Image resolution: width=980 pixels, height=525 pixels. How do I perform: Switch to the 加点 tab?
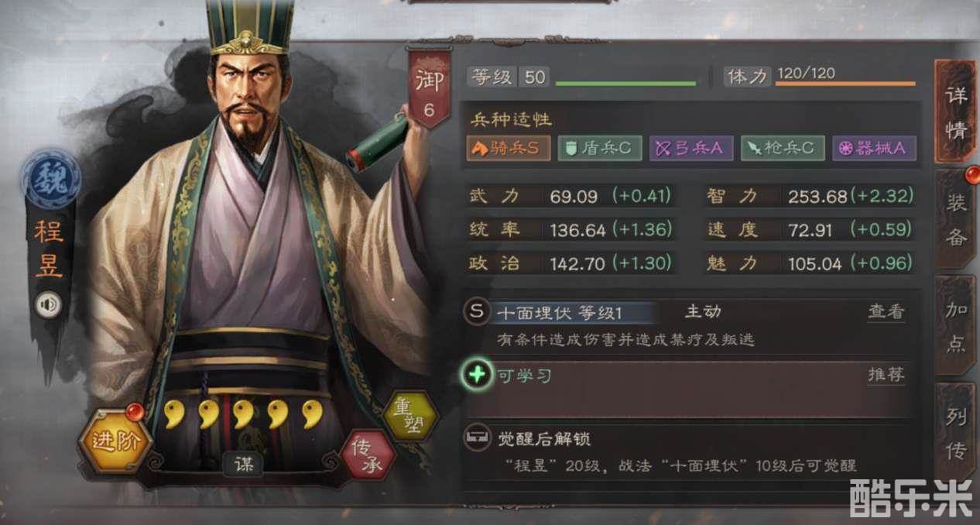(956, 326)
